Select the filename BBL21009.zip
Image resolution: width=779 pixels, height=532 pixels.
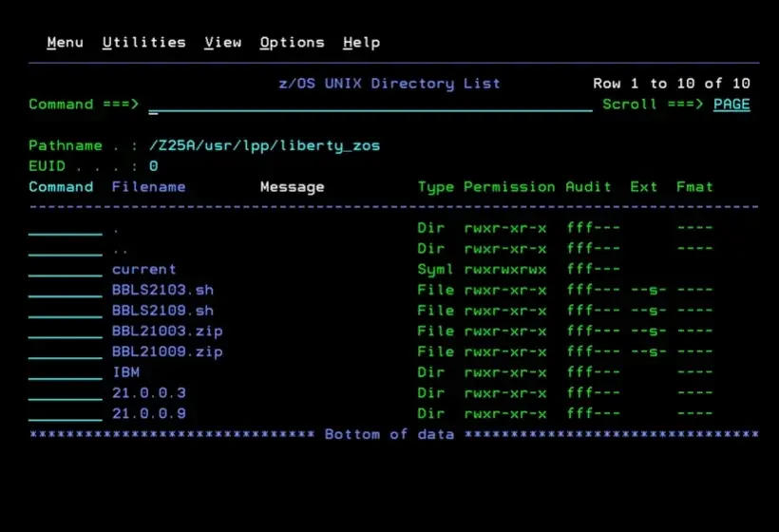(x=167, y=352)
